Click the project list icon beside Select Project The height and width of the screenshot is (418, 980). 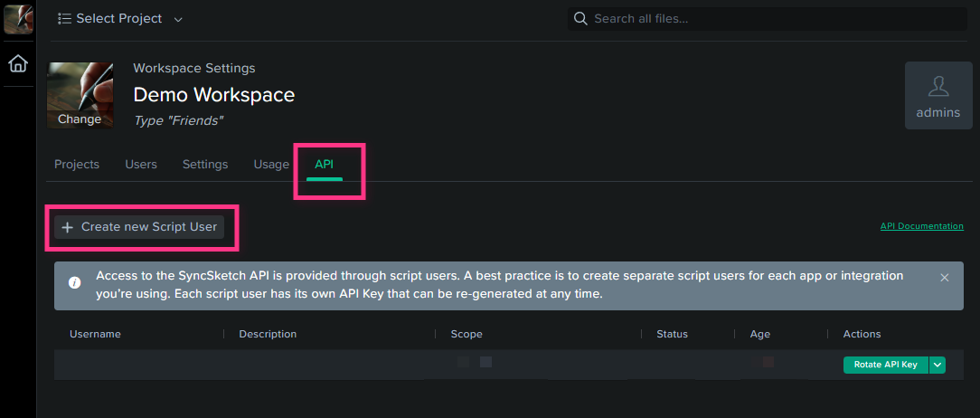64,19
